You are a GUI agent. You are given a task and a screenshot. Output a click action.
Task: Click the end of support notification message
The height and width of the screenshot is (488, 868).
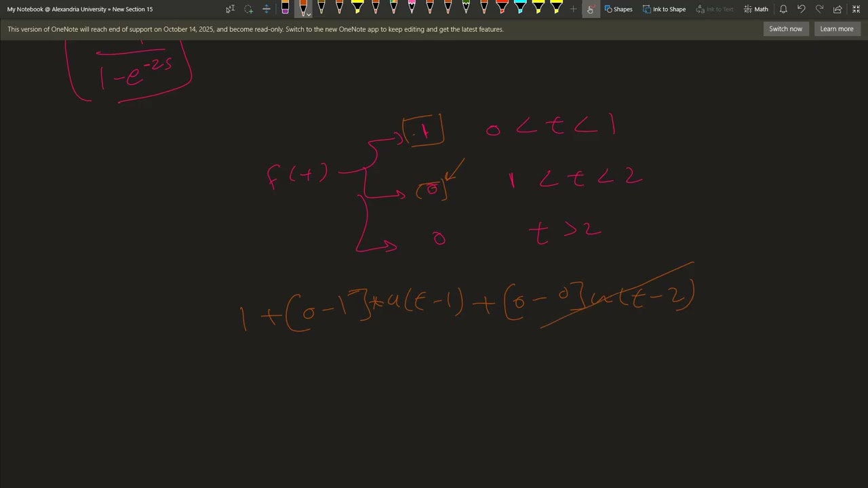coord(256,29)
